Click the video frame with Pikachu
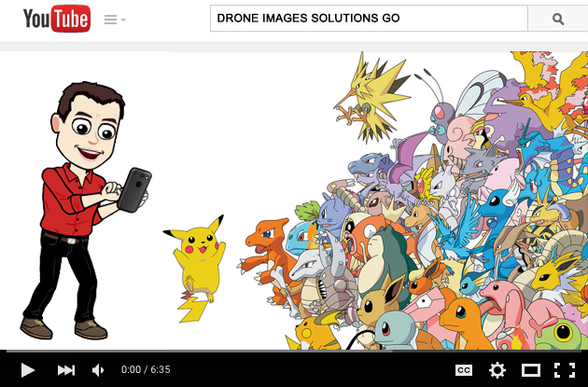The height and width of the screenshot is (387, 588). coord(294,200)
